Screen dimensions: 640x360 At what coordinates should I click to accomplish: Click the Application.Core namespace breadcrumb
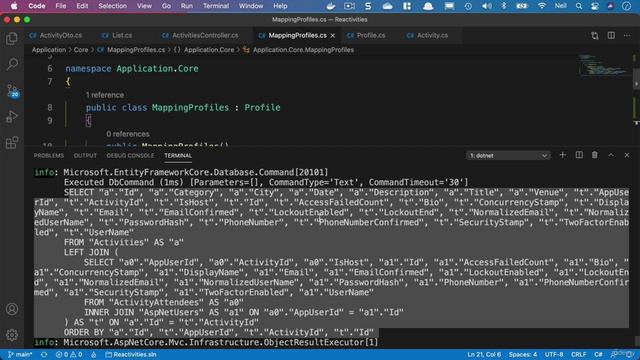tap(204, 50)
